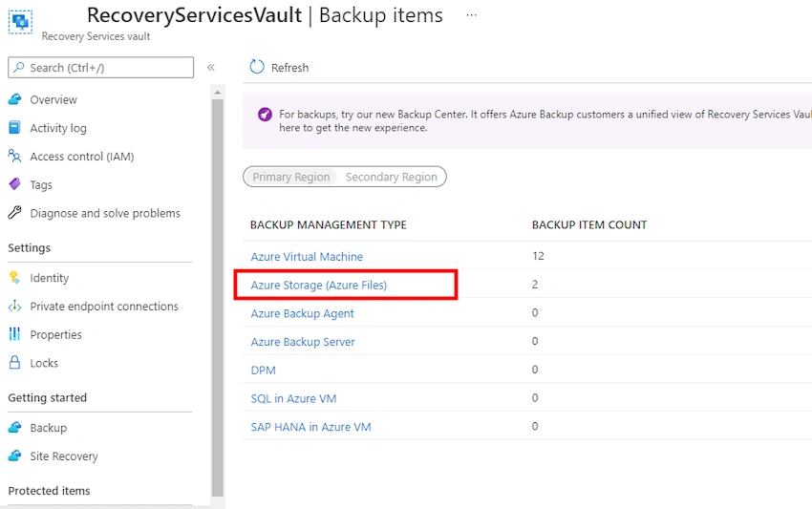The image size is (812, 509).
Task: Click the Locks padlock icon
Action: coord(15,362)
